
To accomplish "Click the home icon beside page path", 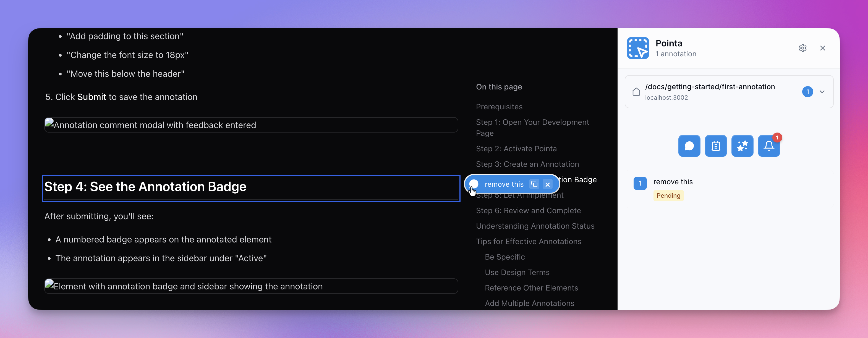I will tap(636, 92).
